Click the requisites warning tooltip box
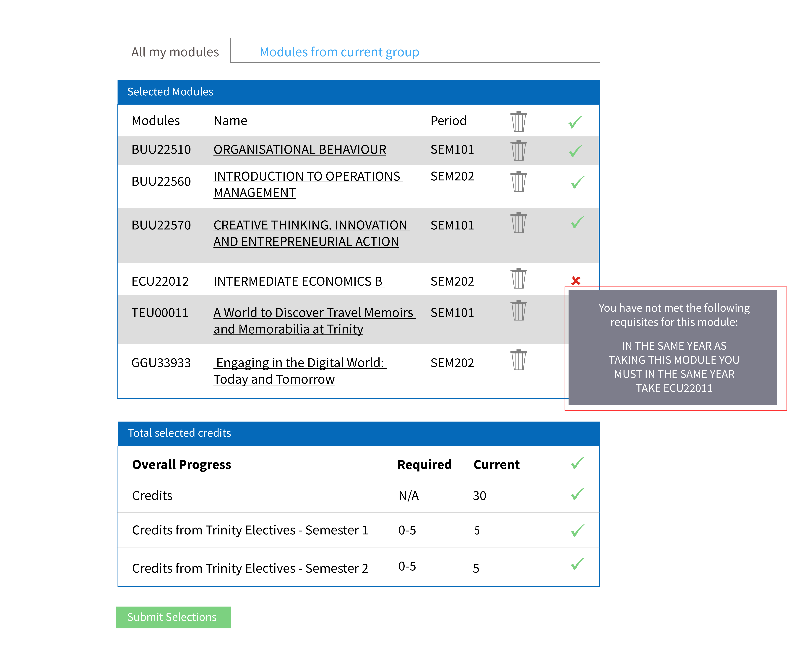 [672, 348]
